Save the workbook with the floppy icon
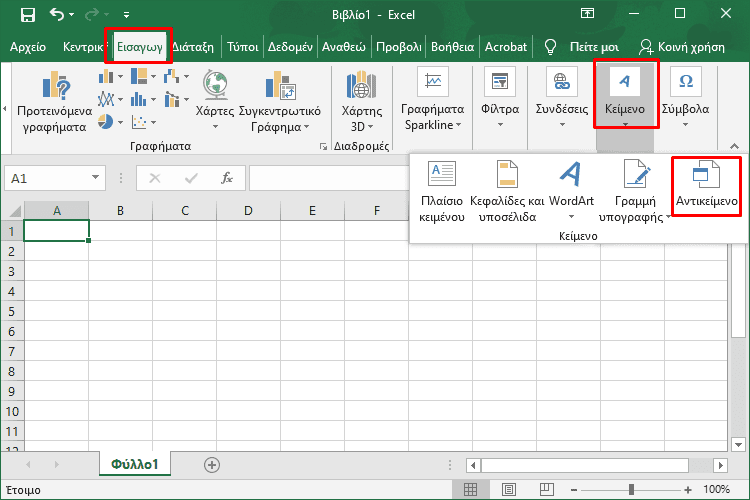 click(x=28, y=15)
